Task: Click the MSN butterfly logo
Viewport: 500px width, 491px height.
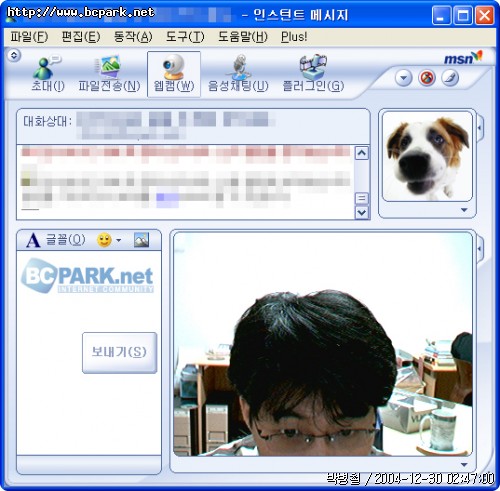Action: (x=463, y=58)
